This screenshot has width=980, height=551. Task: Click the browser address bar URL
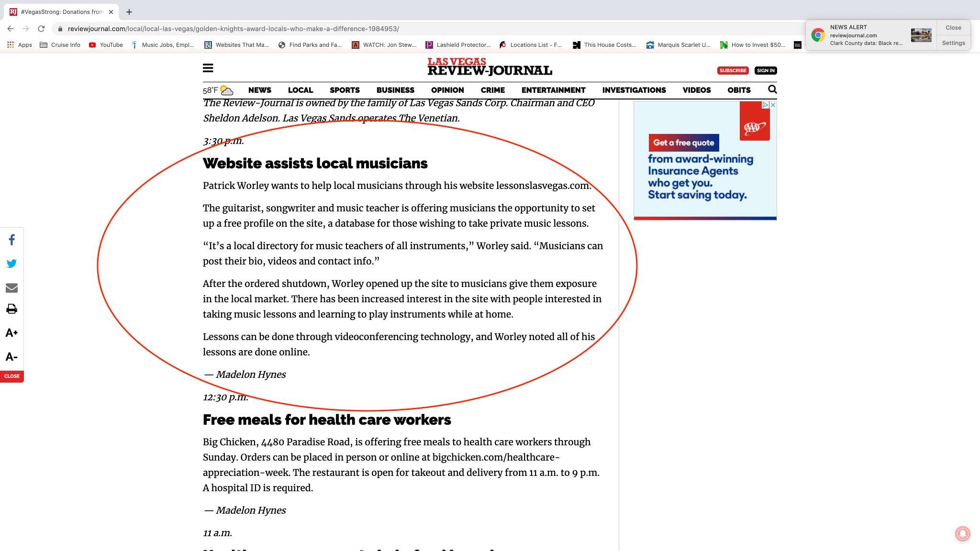pos(233,29)
